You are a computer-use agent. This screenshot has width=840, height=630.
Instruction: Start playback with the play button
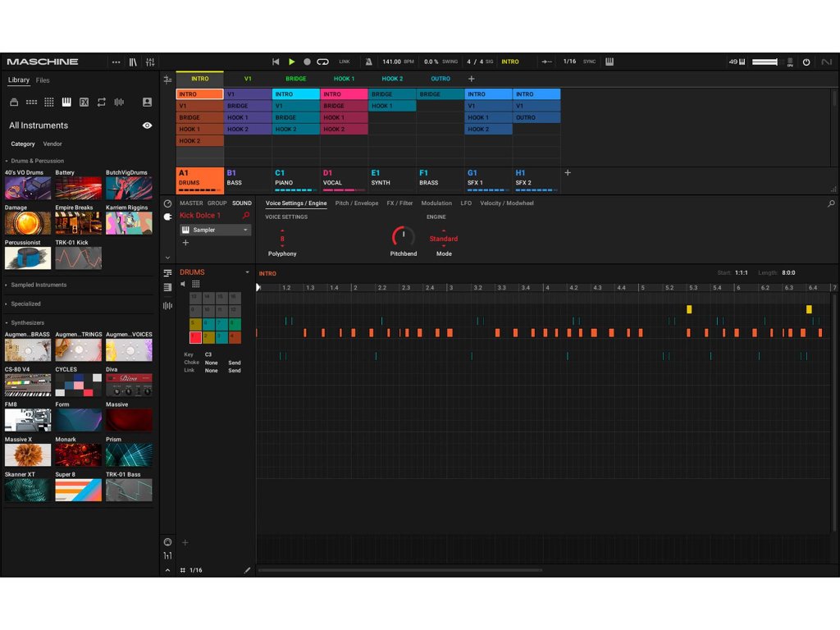click(291, 62)
